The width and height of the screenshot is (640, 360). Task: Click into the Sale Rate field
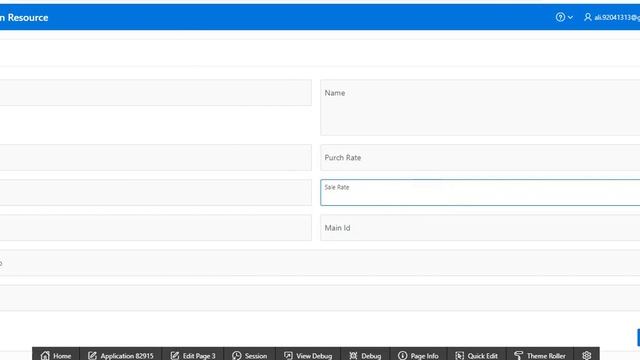[x=480, y=192]
